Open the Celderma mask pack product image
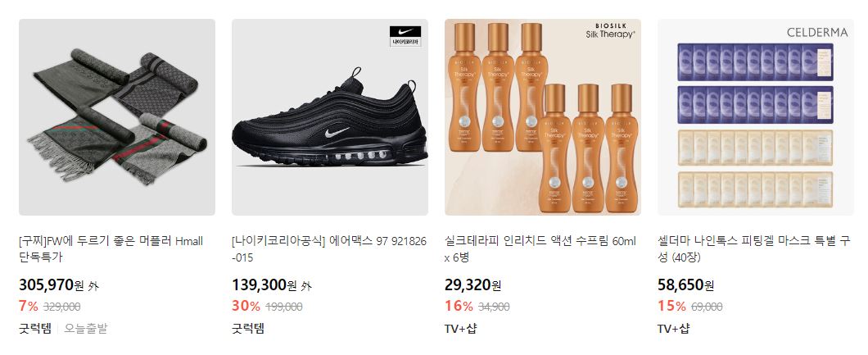This screenshot has height=355, width=868. [x=756, y=117]
